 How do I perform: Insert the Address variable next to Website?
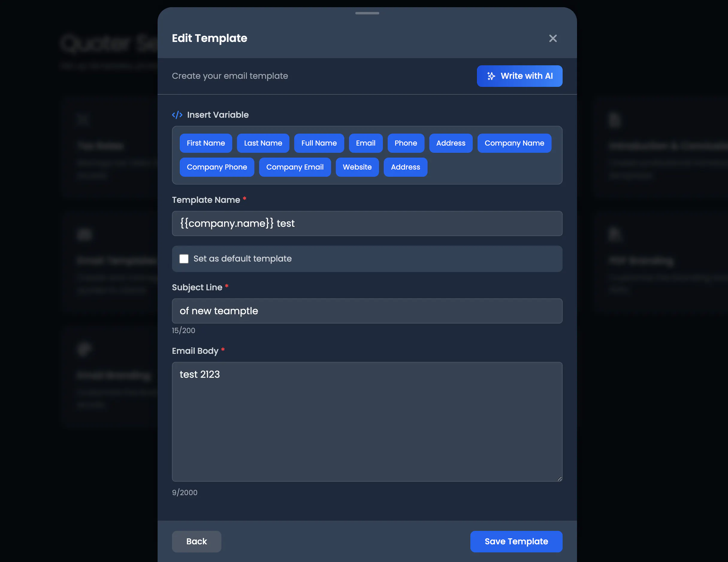coord(405,167)
